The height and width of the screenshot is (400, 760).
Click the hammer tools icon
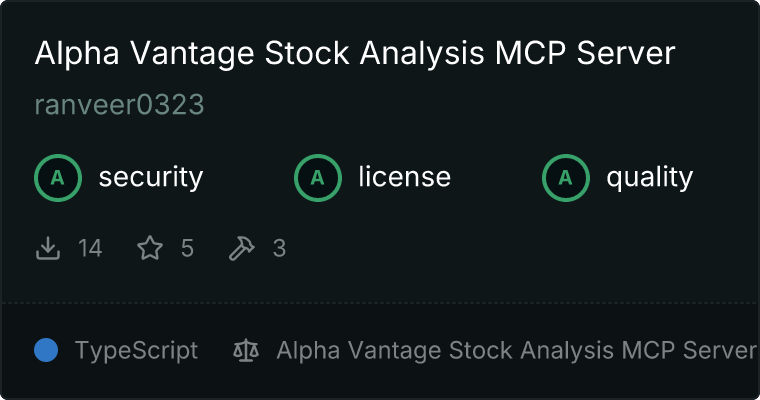tap(242, 248)
